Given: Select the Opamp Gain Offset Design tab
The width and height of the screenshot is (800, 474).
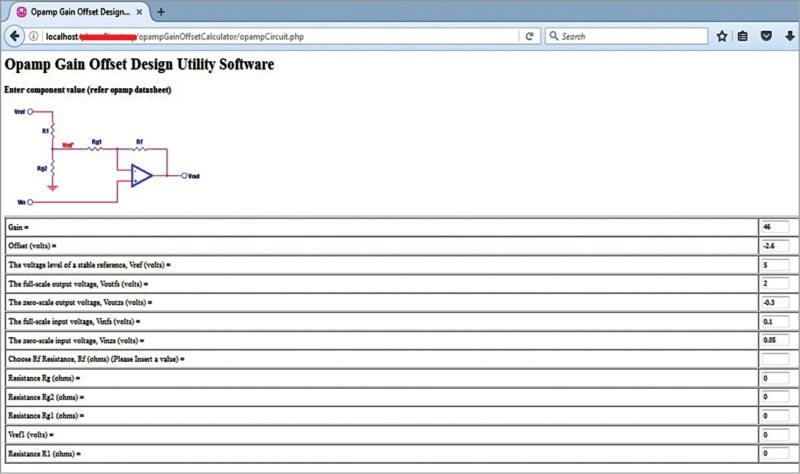Looking at the screenshot, I should click(x=75, y=11).
